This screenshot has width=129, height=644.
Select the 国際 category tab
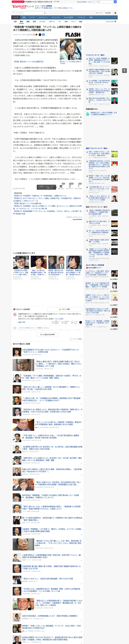coord(28,21)
